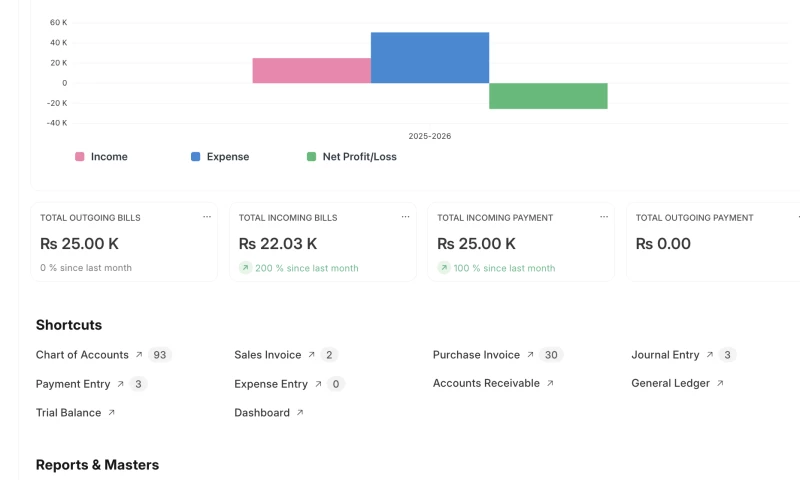Open the Trial Balance shortcut
800x480 pixels.
click(x=68, y=413)
